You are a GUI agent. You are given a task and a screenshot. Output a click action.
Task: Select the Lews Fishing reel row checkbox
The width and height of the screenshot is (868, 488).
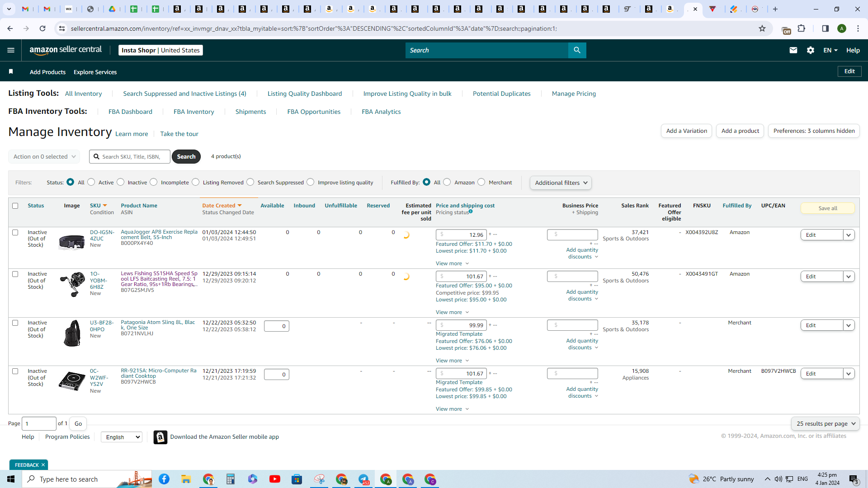[15, 274]
